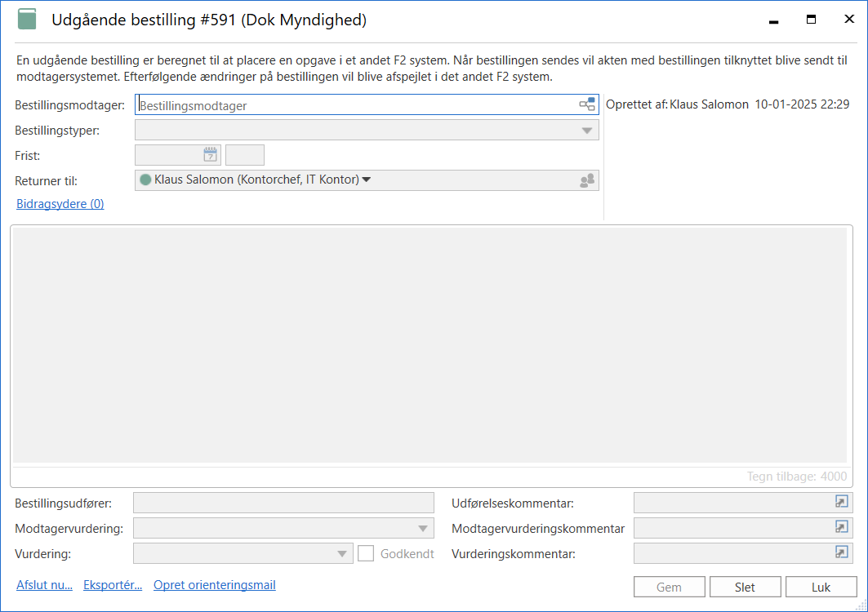The image size is (868, 612).
Task: Click the Afslut nu... link
Action: pyautogui.click(x=44, y=585)
